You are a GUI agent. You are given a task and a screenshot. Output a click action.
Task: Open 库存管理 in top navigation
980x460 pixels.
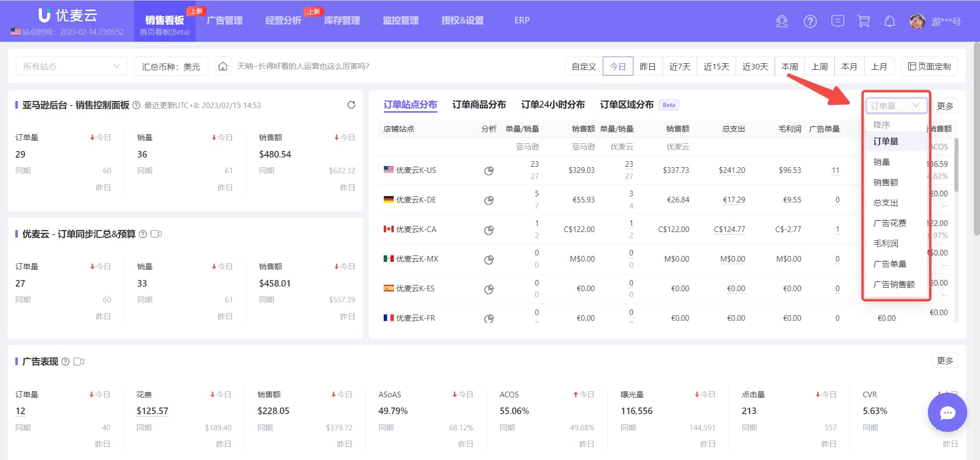tap(342, 20)
